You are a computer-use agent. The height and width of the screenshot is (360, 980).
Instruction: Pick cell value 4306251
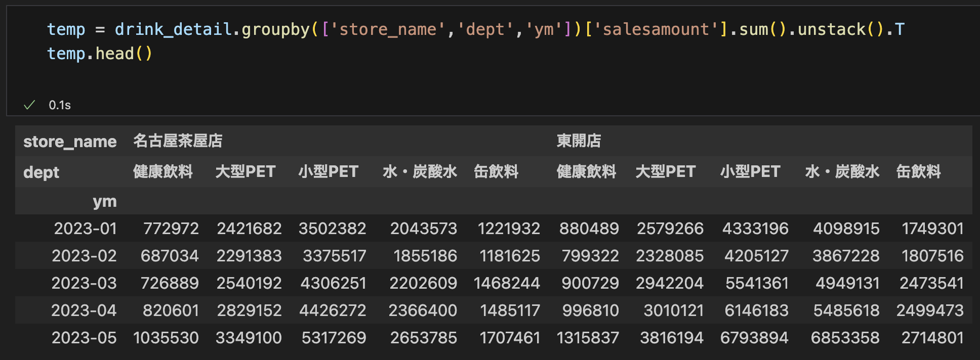(x=334, y=283)
